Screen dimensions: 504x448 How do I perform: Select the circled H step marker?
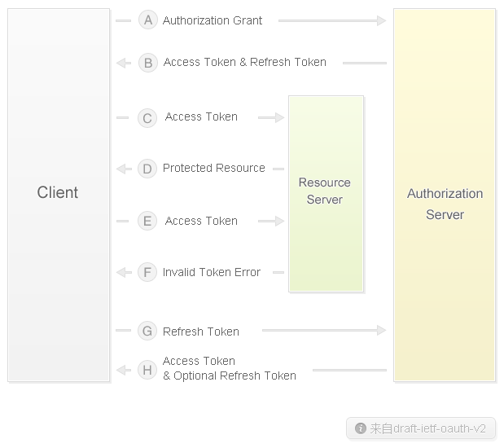click(147, 370)
